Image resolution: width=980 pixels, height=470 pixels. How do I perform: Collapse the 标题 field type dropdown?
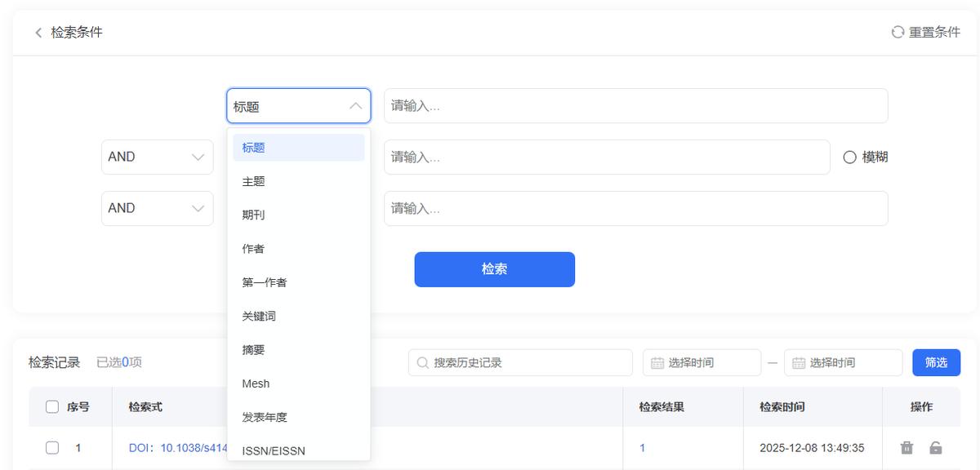[298, 105]
